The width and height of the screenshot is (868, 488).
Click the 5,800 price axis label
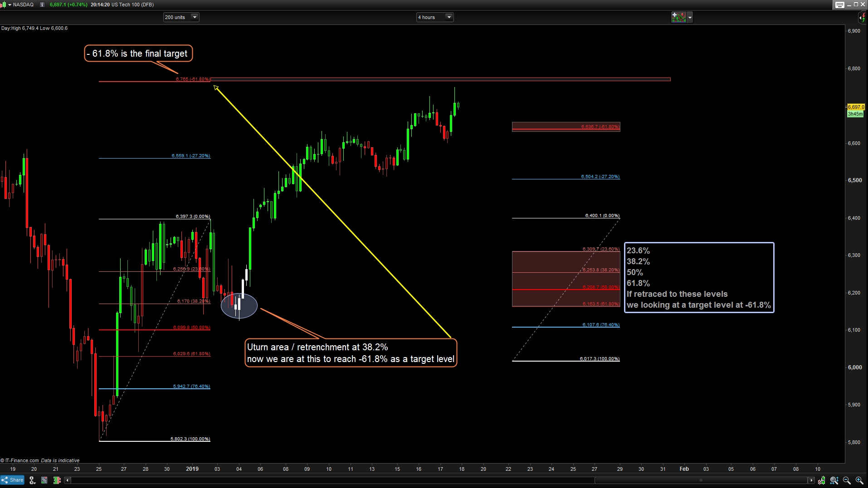(x=854, y=442)
